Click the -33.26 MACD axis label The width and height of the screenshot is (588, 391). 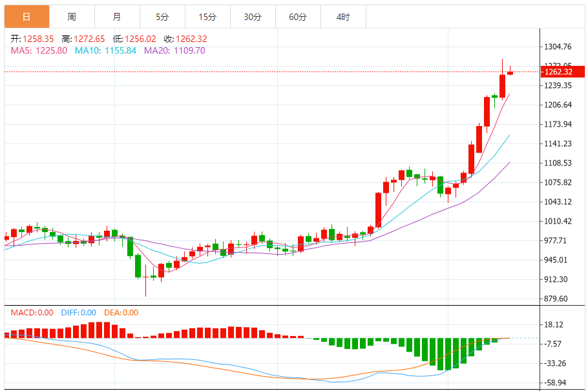click(554, 364)
